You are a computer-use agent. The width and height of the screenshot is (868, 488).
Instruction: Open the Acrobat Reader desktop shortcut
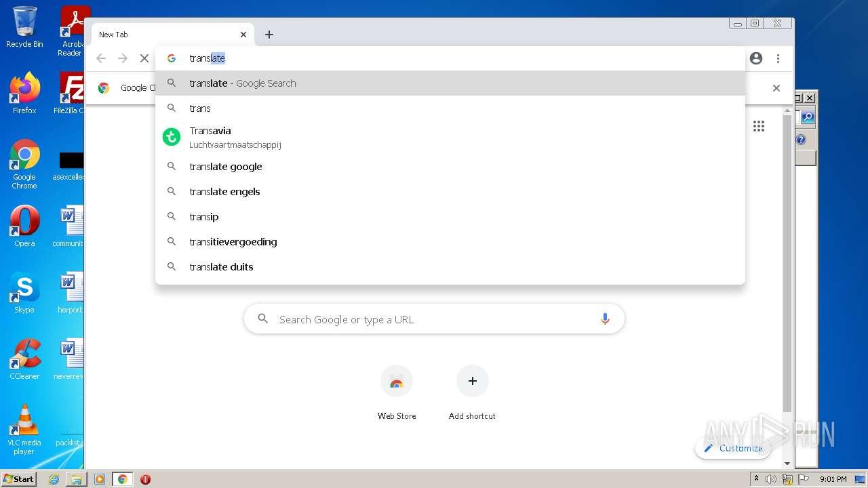(x=72, y=31)
